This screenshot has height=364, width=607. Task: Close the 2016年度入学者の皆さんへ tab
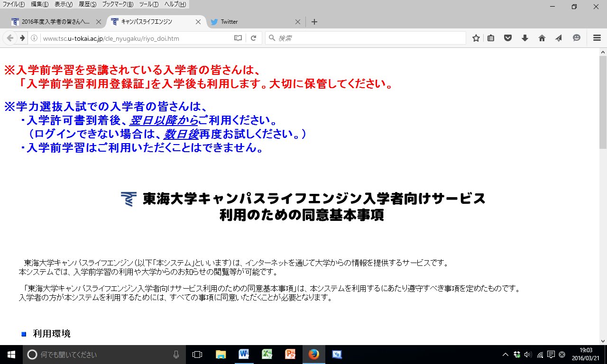99,22
